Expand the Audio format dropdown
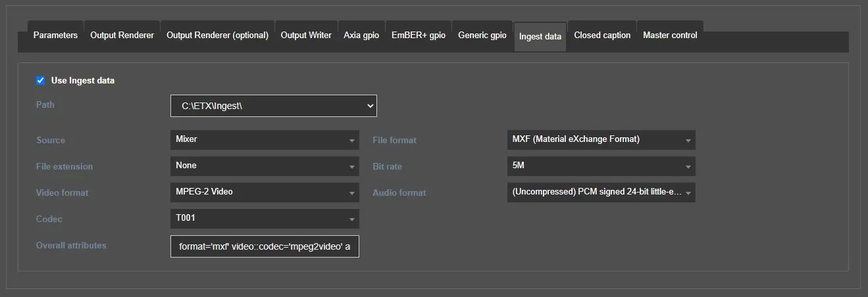868x297 pixels. pyautogui.click(x=601, y=192)
